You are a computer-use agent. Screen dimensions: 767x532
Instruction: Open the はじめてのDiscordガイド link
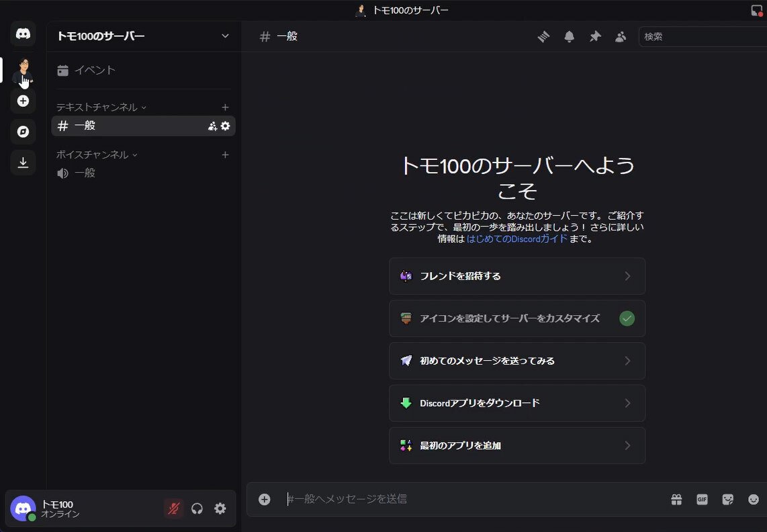pyautogui.click(x=516, y=238)
